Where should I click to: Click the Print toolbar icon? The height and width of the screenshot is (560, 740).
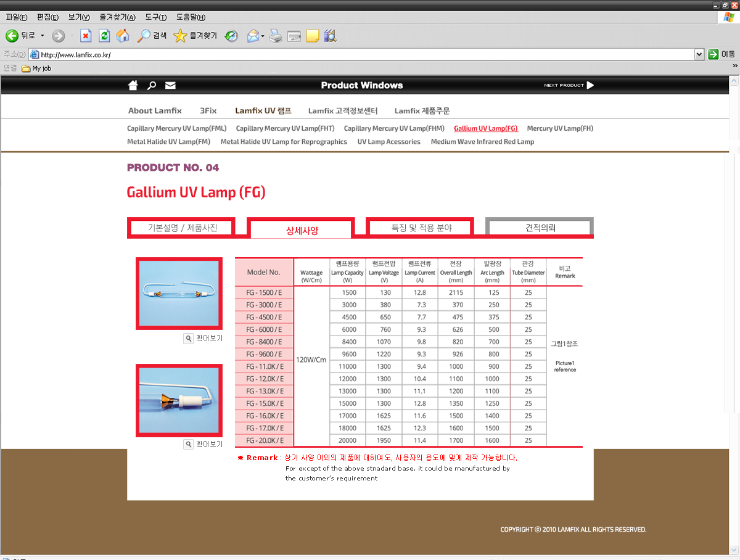pyautogui.click(x=276, y=36)
